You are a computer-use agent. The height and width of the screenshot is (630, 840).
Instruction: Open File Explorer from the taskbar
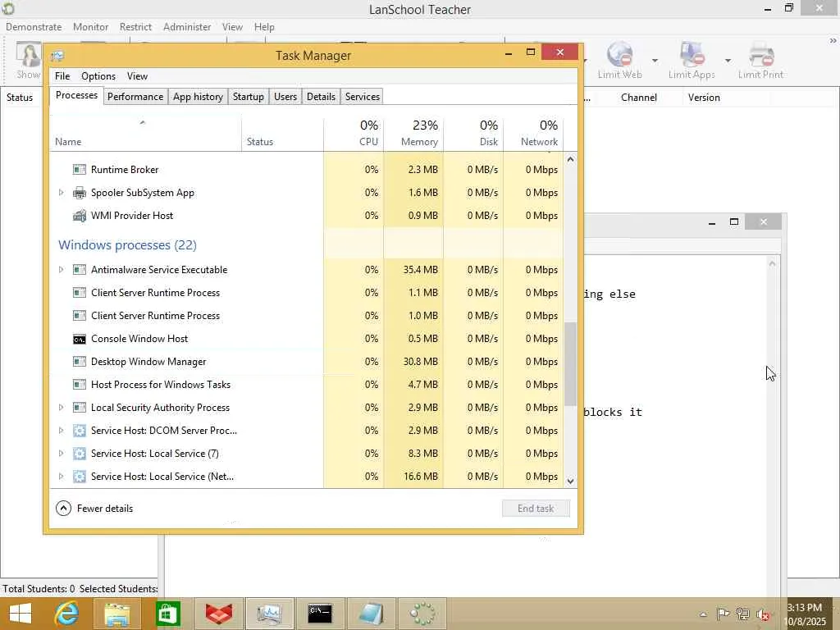(116, 614)
